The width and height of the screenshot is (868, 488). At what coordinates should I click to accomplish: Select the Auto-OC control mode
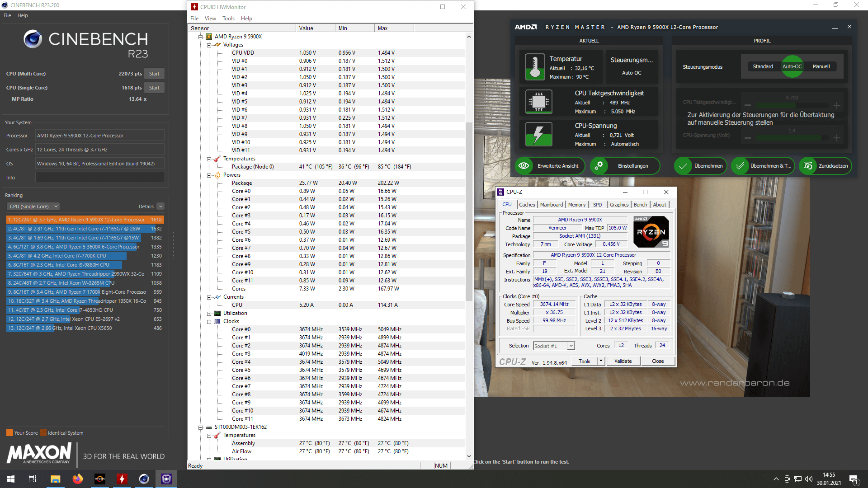(792, 66)
